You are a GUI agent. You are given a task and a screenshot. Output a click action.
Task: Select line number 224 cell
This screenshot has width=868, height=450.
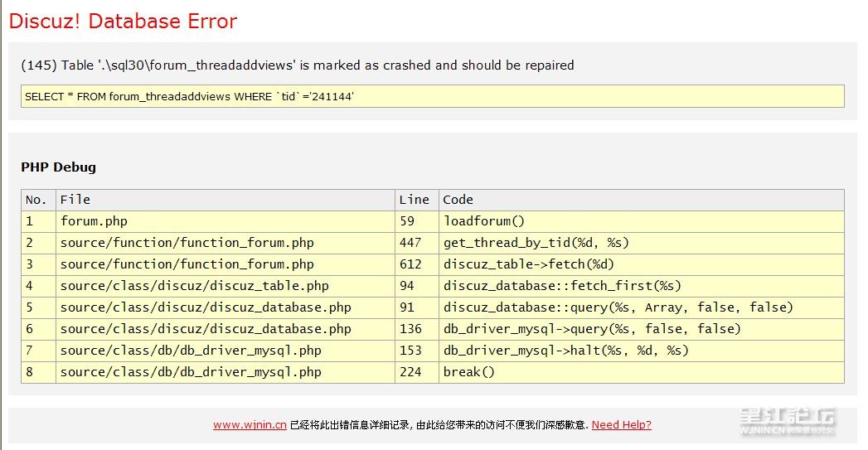click(417, 372)
